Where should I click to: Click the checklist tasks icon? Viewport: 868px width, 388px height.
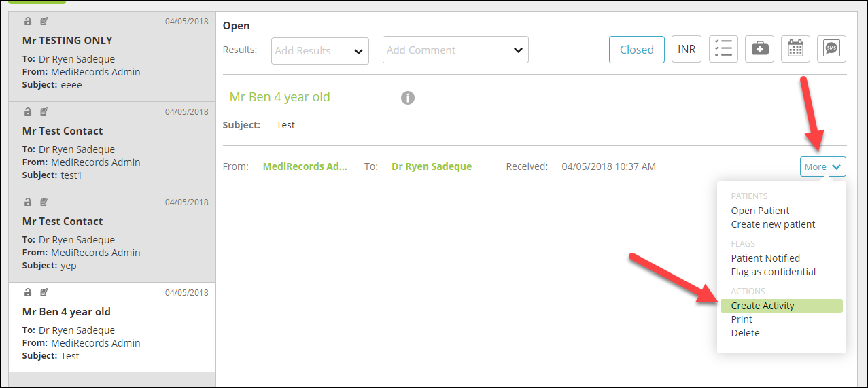(723, 49)
